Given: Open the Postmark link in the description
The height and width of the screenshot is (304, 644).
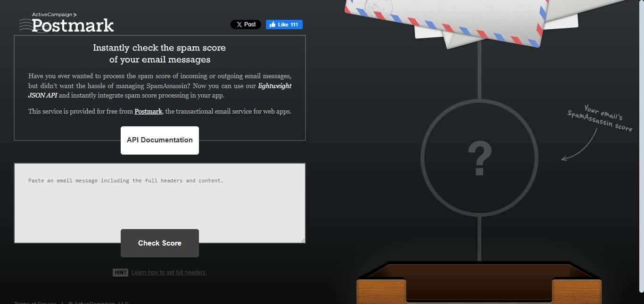Looking at the screenshot, I should (x=148, y=111).
